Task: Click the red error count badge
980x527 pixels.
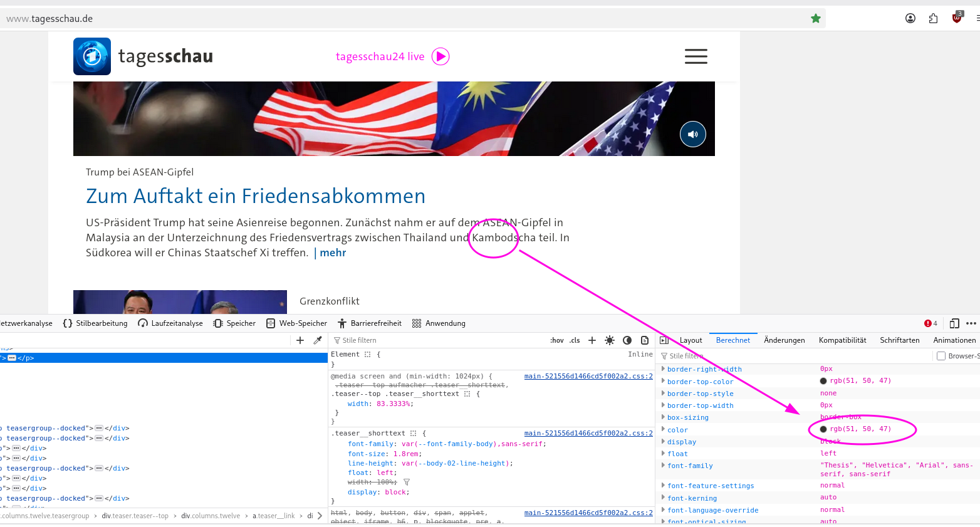Action: click(930, 323)
